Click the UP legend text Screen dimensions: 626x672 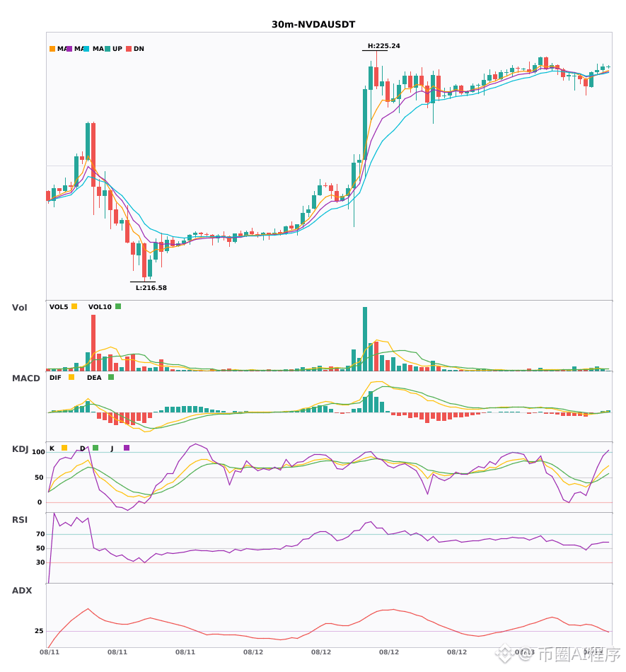point(117,49)
